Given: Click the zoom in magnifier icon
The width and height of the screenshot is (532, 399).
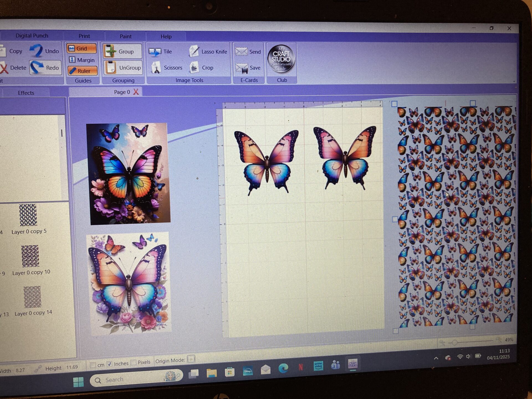Looking at the screenshot, I should 499,340.
